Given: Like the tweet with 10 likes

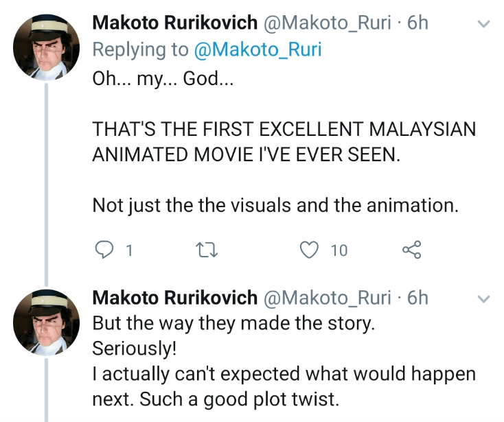Looking at the screenshot, I should point(311,250).
